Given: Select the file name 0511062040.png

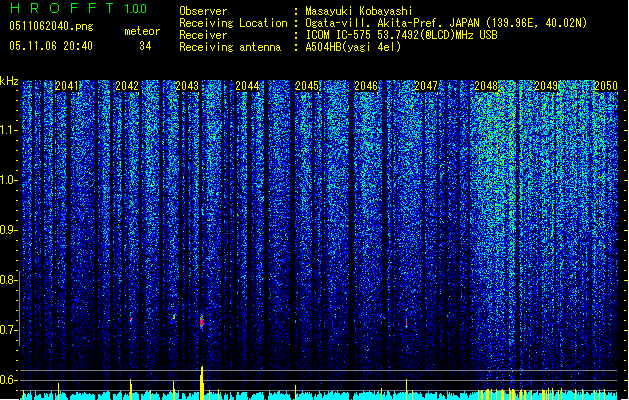Looking at the screenshot, I should click(x=51, y=26).
